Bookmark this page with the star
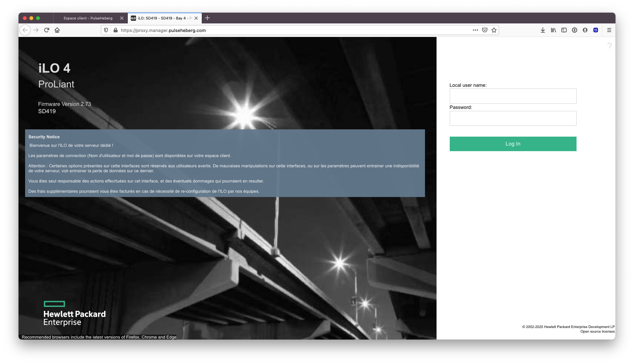Viewport: 634px width, 364px height. 494,30
